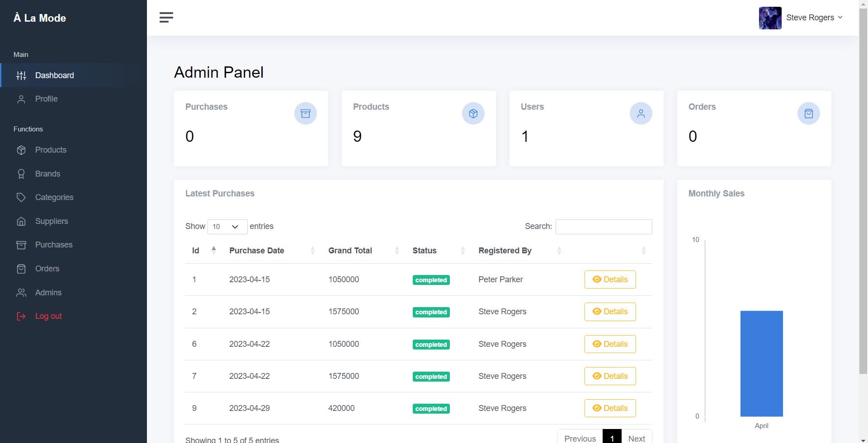Open the Show entries dropdown
868x443 pixels.
click(x=227, y=227)
